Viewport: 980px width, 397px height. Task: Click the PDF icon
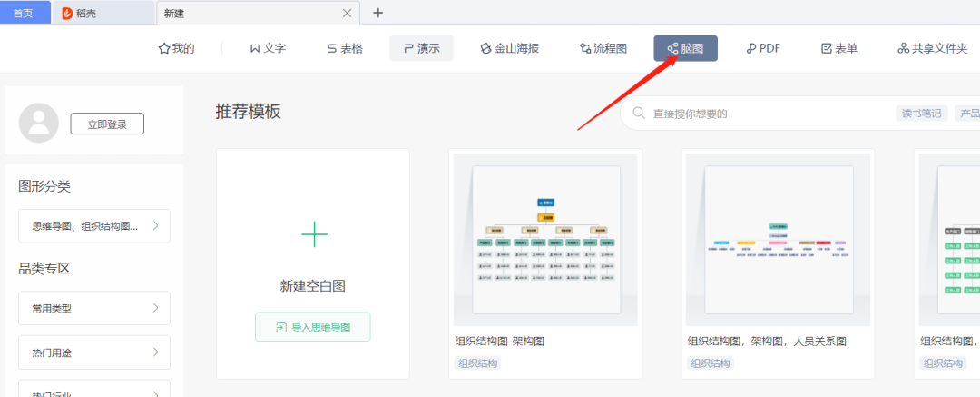(x=751, y=48)
